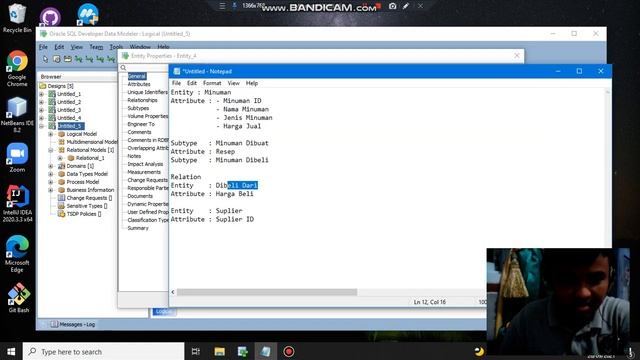Click the Change Requests icon in Browser tree
This screenshot has width=640, height=360.
[x=62, y=198]
